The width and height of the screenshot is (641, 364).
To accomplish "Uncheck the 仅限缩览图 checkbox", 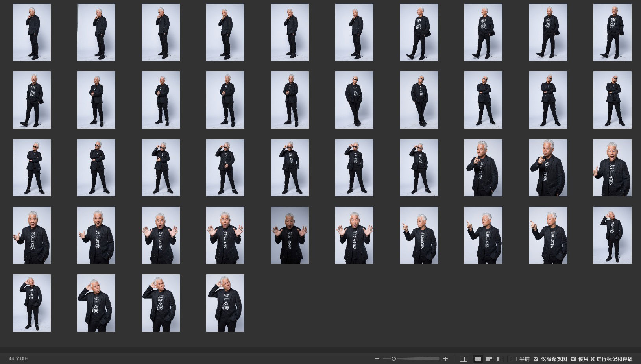I will tap(536, 359).
